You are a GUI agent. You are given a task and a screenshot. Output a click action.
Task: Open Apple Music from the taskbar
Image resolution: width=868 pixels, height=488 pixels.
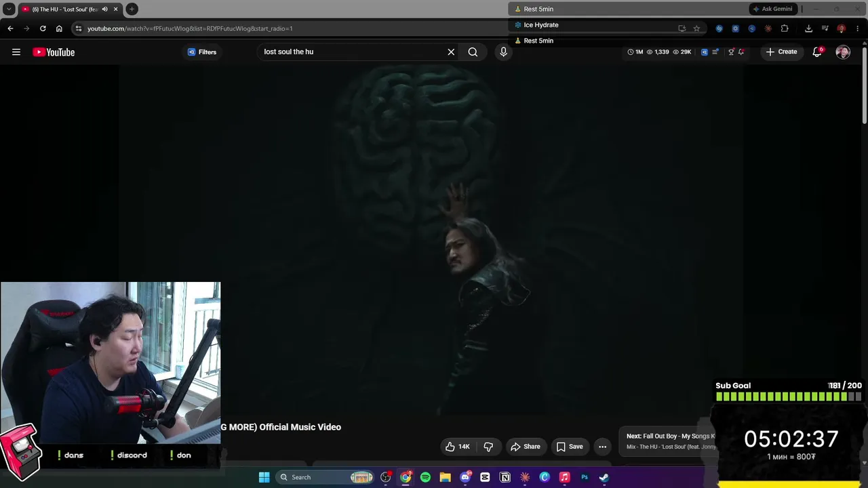click(564, 477)
